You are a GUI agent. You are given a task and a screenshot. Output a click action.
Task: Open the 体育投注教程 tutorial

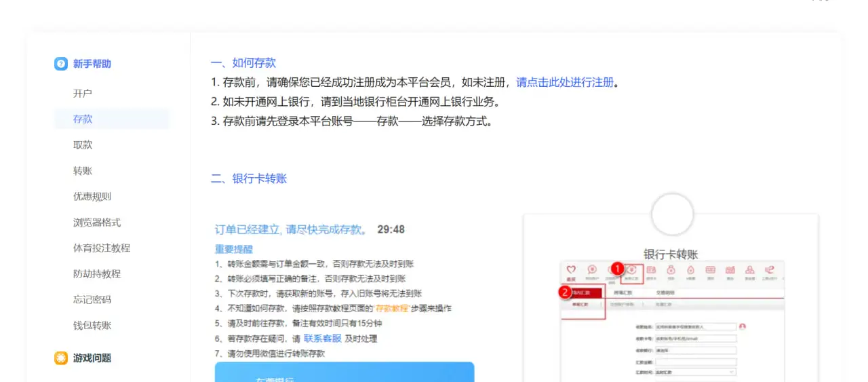[x=102, y=248]
